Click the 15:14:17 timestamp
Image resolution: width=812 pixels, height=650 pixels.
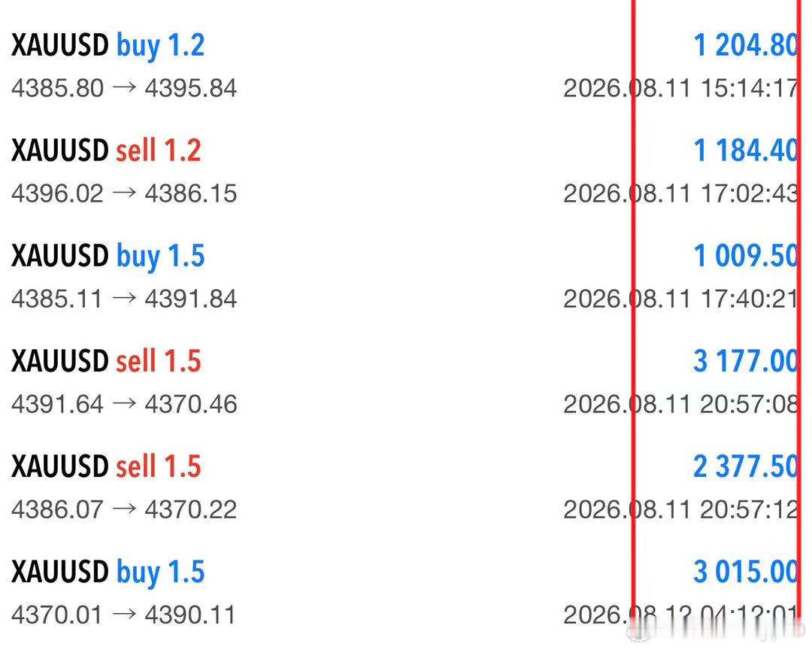point(750,88)
